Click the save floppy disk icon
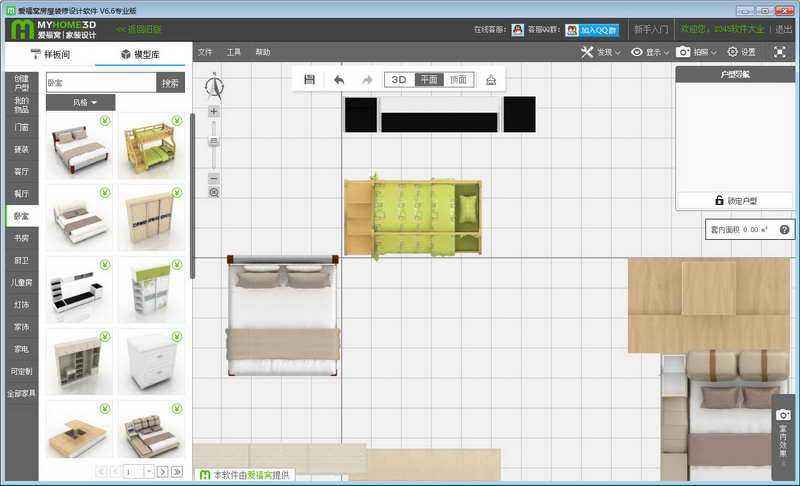This screenshot has height=486, width=800. [x=309, y=80]
